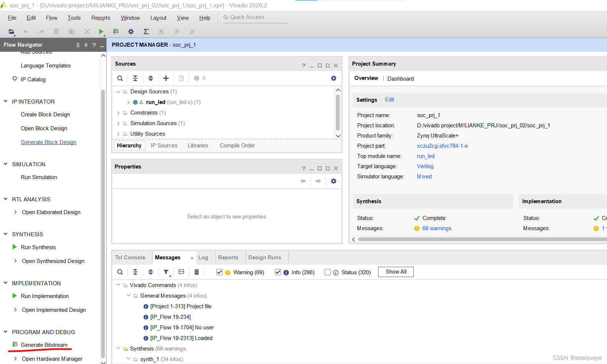
Task: Expand all messages icon
Action: [x=150, y=272]
